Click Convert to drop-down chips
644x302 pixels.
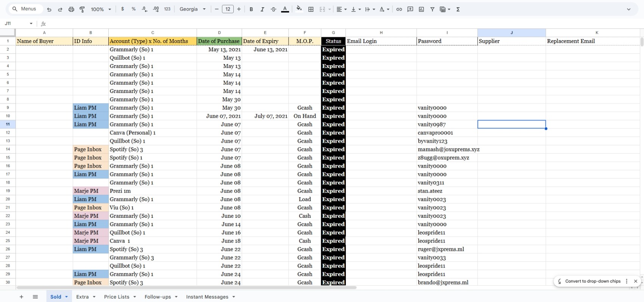[x=593, y=281]
